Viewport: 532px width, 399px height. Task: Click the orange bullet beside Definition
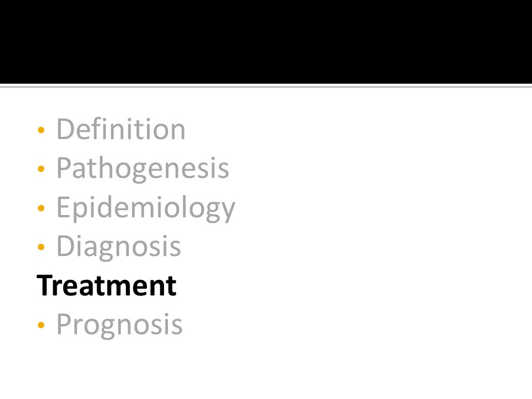tap(41, 130)
